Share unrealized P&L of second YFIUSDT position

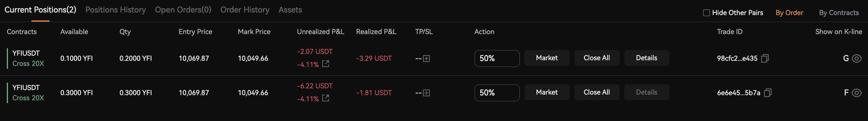(x=326, y=98)
